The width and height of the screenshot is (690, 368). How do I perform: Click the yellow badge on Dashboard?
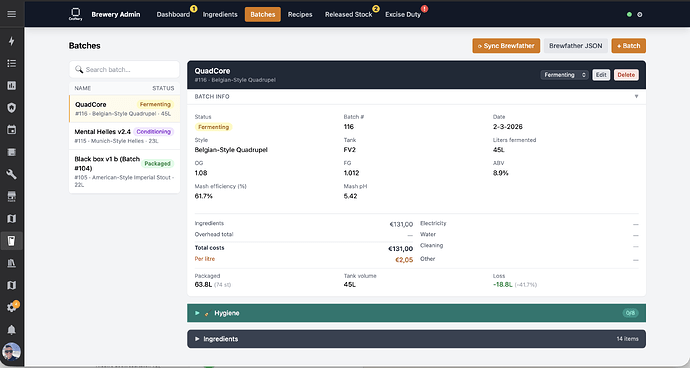(194, 8)
